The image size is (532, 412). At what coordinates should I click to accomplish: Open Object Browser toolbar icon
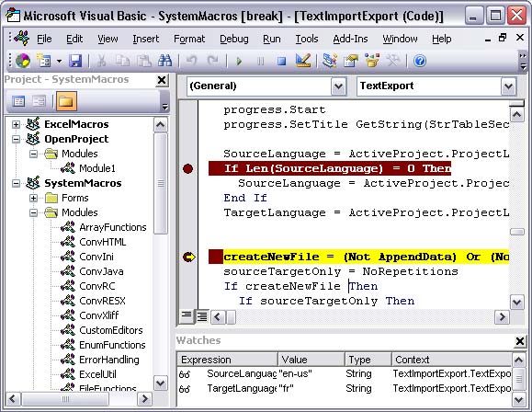(x=372, y=61)
